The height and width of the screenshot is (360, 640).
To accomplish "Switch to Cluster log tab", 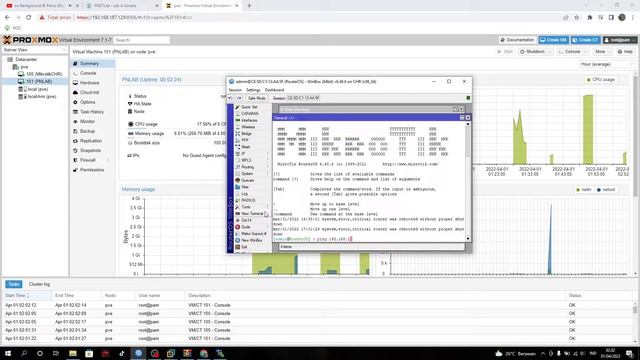I will [39, 284].
